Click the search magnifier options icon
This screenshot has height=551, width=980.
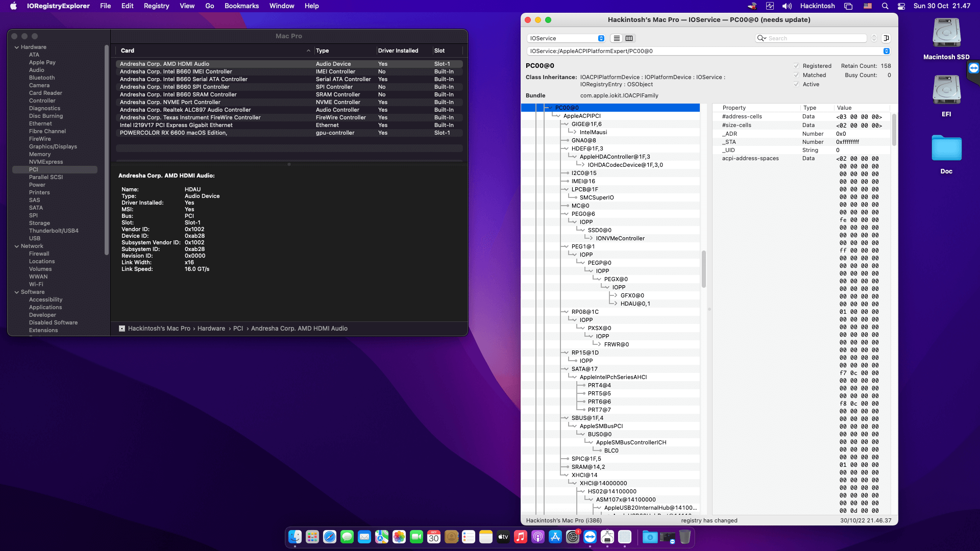pos(762,38)
